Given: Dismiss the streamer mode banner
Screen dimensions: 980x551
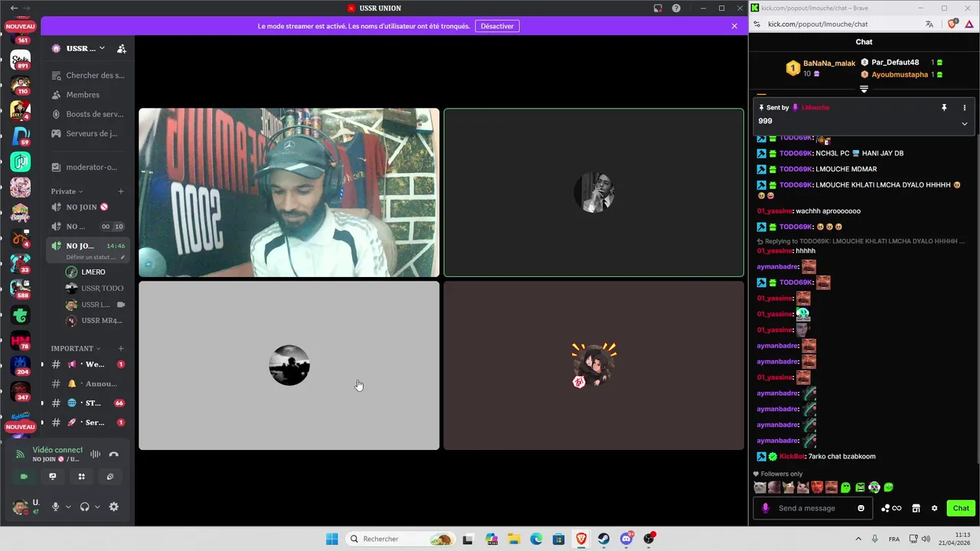Looking at the screenshot, I should (x=734, y=26).
